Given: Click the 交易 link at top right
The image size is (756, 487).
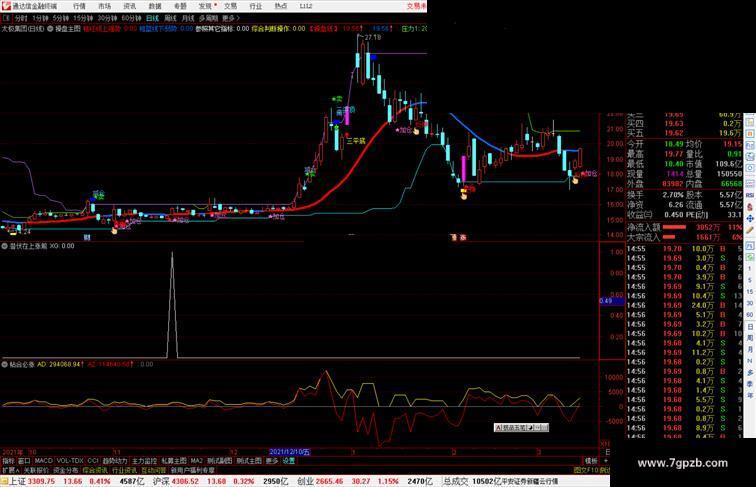Looking at the screenshot, I should tap(417, 6).
